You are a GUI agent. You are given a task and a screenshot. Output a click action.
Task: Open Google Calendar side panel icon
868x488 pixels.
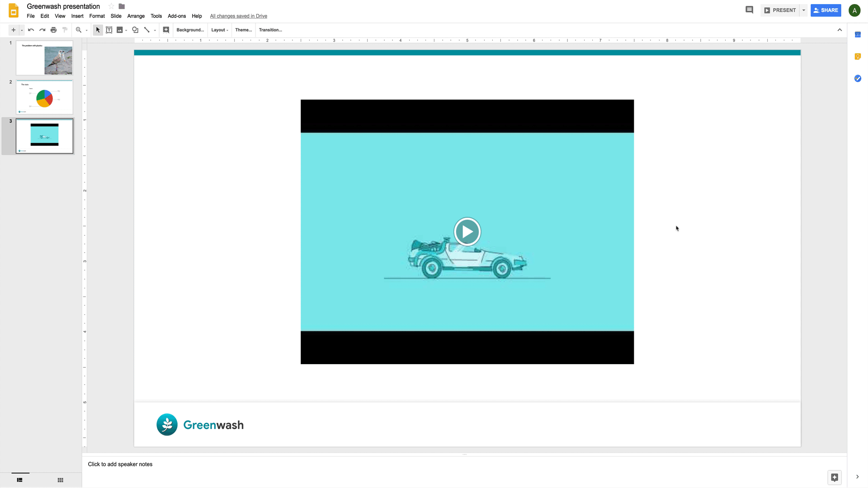click(858, 34)
